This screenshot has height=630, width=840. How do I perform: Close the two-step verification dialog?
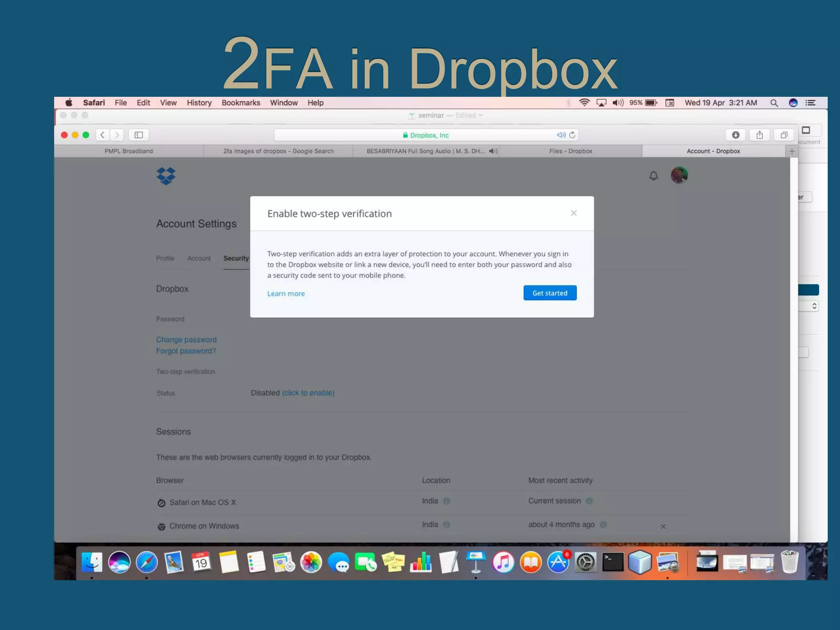click(x=574, y=213)
